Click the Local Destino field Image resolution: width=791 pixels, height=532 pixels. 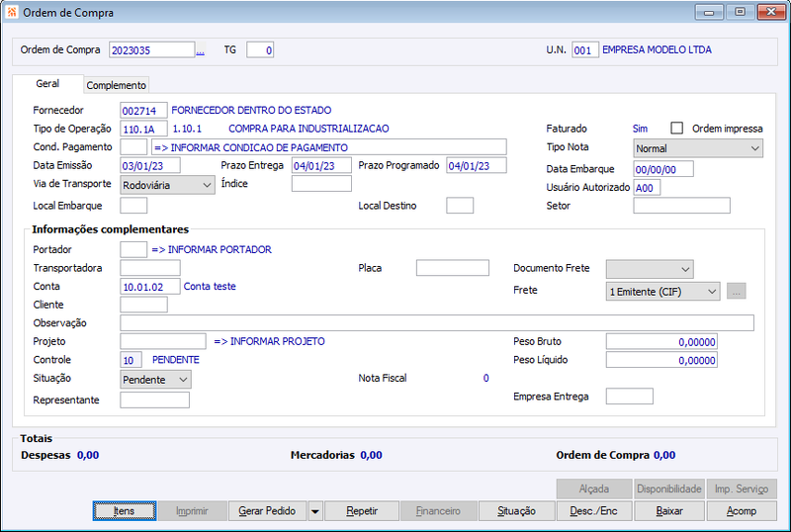[x=460, y=206]
